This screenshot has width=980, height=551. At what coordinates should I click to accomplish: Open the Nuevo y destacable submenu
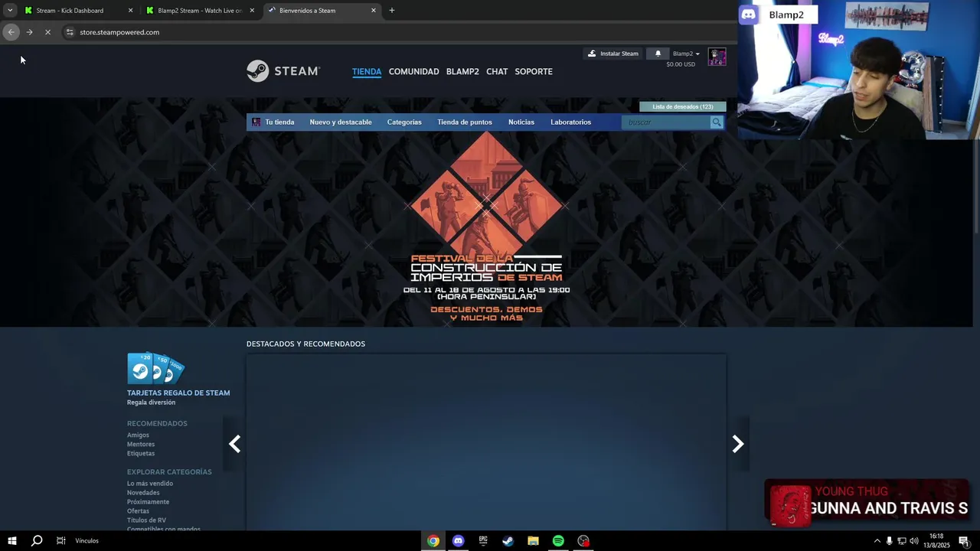click(341, 122)
